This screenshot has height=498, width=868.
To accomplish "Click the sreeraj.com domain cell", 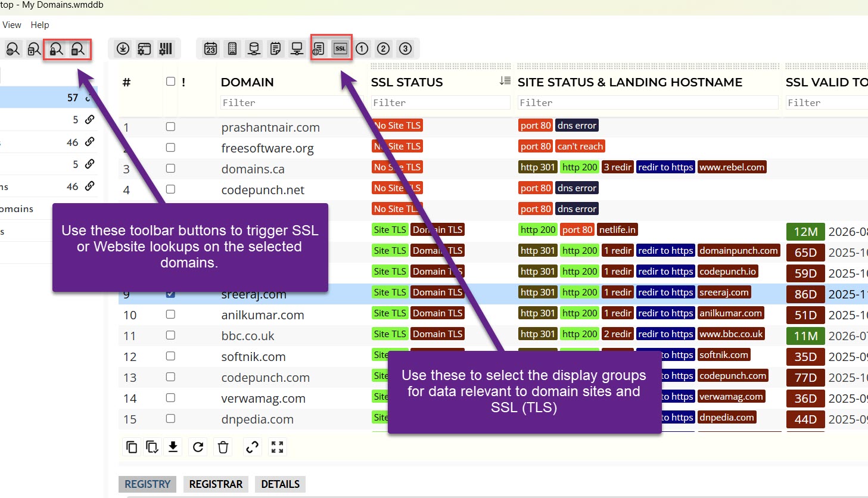I will point(254,294).
